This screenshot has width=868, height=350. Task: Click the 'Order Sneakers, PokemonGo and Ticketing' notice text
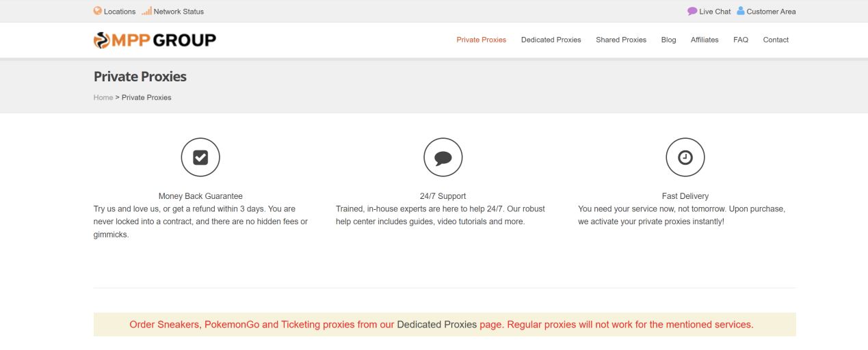[x=441, y=325]
